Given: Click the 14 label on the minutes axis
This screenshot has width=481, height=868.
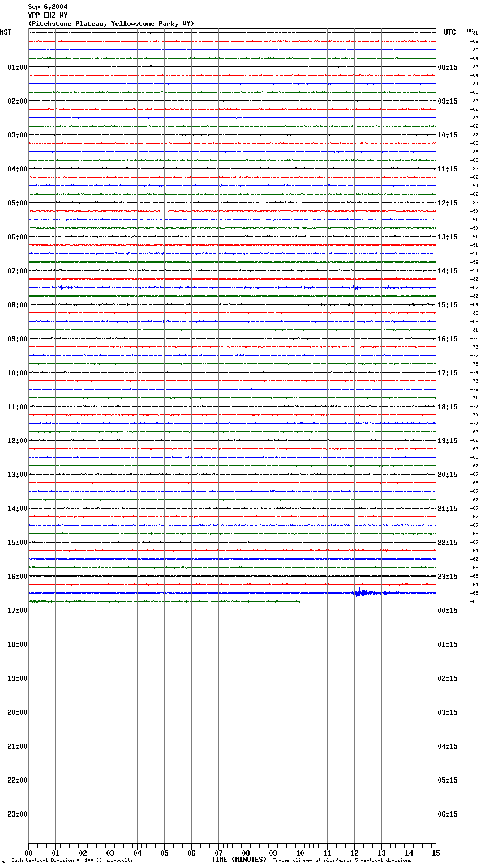Looking at the screenshot, I should click(x=409, y=853).
